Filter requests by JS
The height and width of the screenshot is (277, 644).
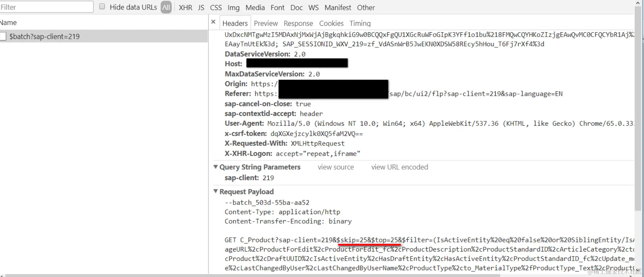point(201,7)
